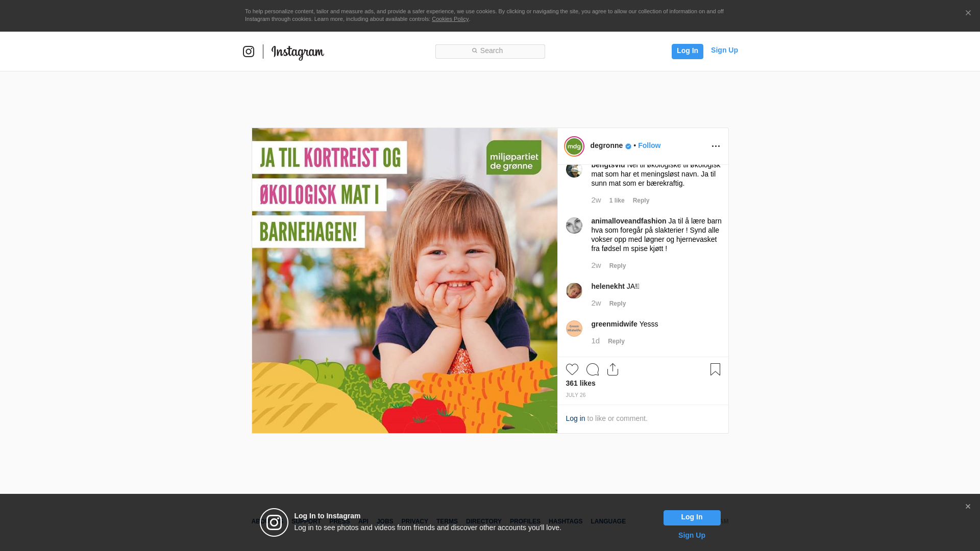This screenshot has width=980, height=551.
Task: Open the barnehagen post image
Action: pyautogui.click(x=404, y=281)
